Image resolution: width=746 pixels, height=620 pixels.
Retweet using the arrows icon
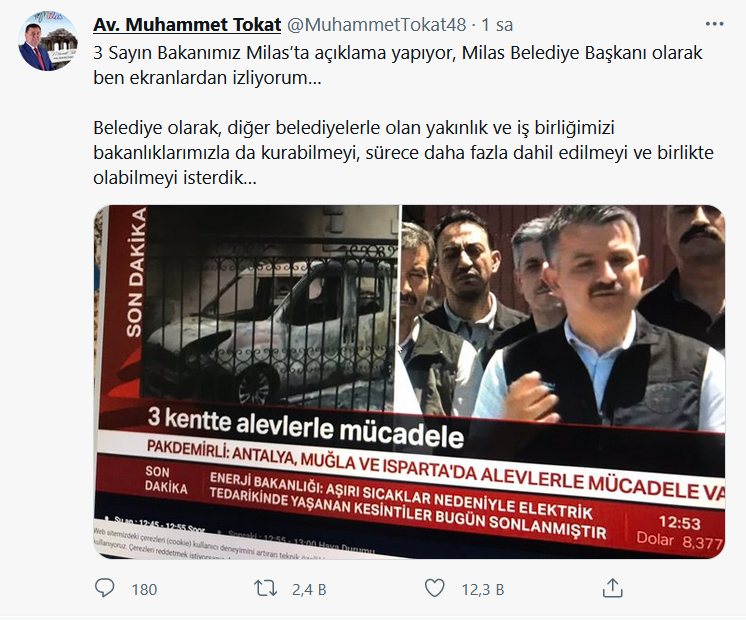click(x=265, y=589)
